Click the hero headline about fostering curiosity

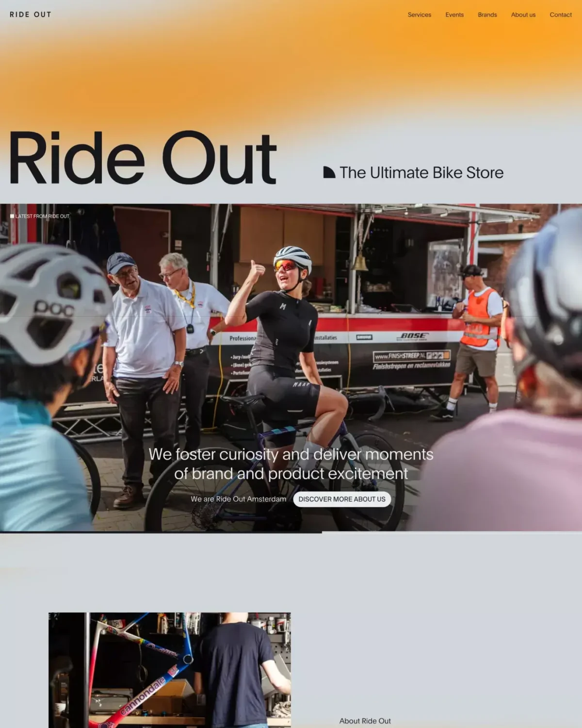pyautogui.click(x=291, y=463)
